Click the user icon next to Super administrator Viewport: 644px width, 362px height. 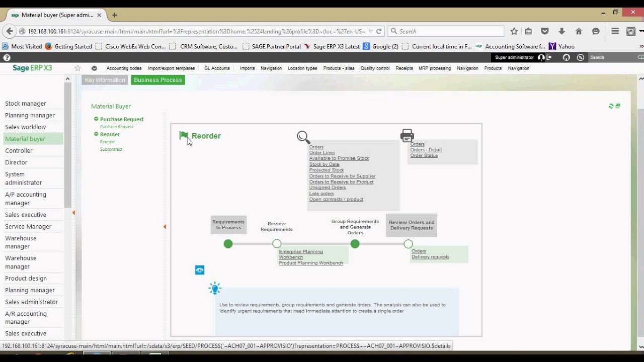click(x=541, y=57)
